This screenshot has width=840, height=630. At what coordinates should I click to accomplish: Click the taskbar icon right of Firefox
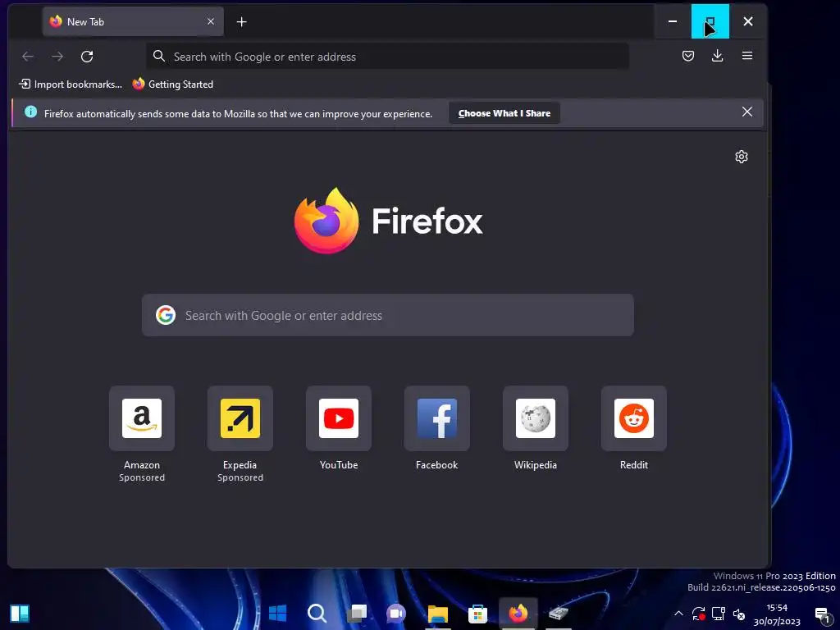(558, 613)
